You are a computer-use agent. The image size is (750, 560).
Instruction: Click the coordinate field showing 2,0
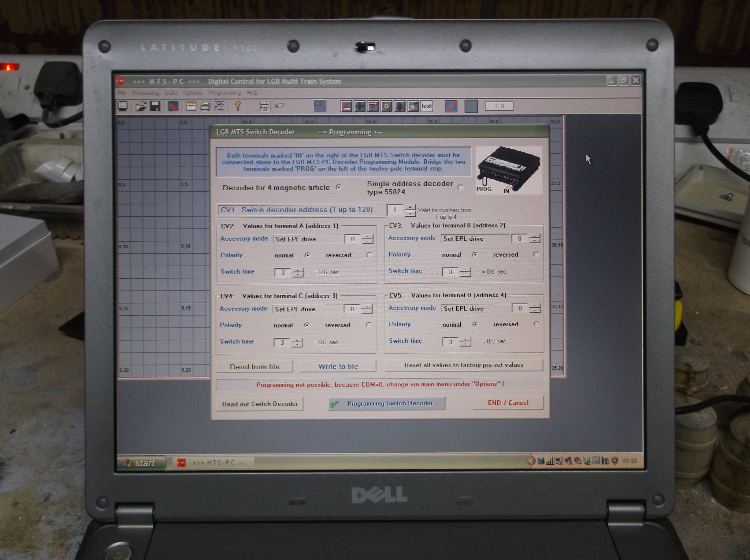pos(499,106)
